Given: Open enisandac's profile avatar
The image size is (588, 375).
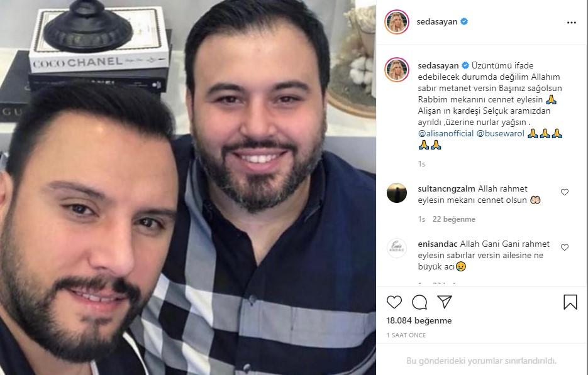Looking at the screenshot, I should pyautogui.click(x=397, y=248).
